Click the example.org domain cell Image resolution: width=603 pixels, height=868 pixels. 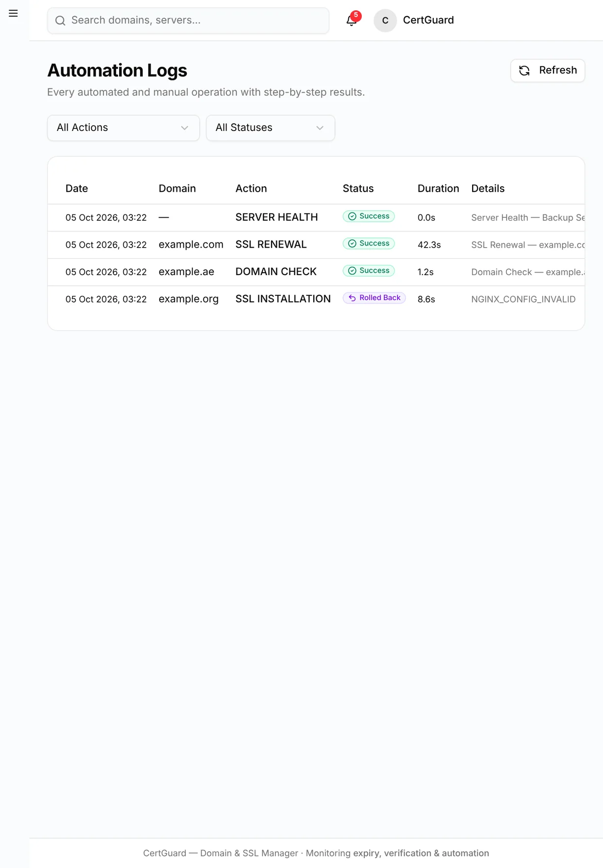pos(189,299)
